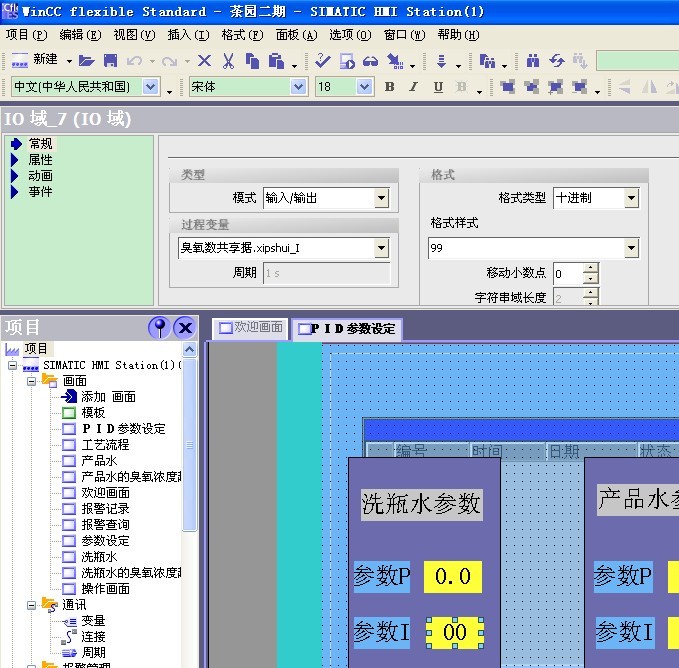Select 属性 in properties list
679x668 pixels.
(40, 160)
